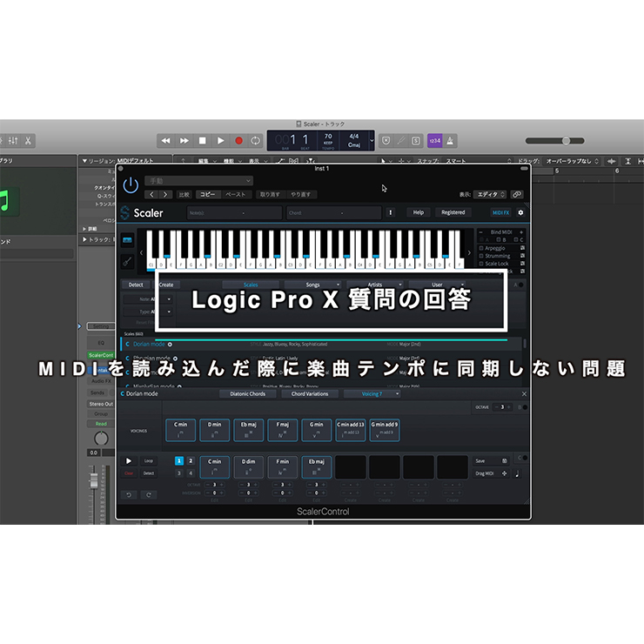The height and width of the screenshot is (644, 644).
Task: Switch to the Diatonic Chords tab
Action: point(246,393)
